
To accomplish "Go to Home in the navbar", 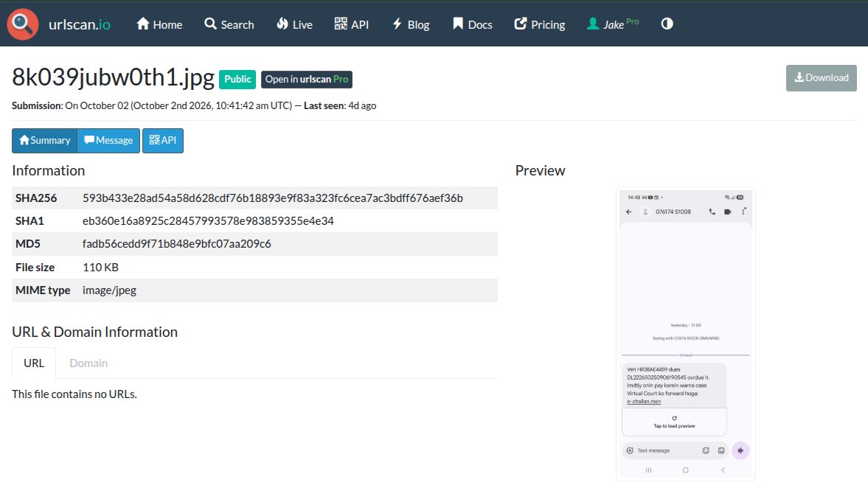I will pos(159,24).
